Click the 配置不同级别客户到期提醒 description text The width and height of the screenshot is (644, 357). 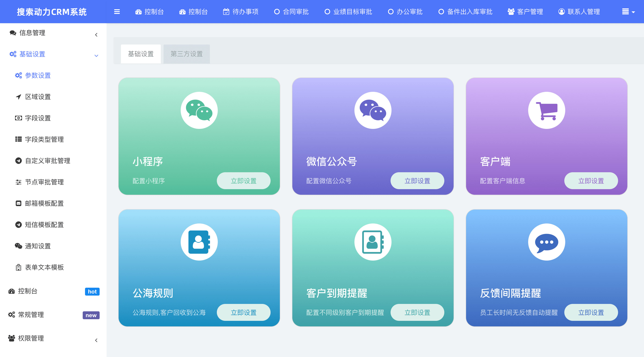[345, 313]
